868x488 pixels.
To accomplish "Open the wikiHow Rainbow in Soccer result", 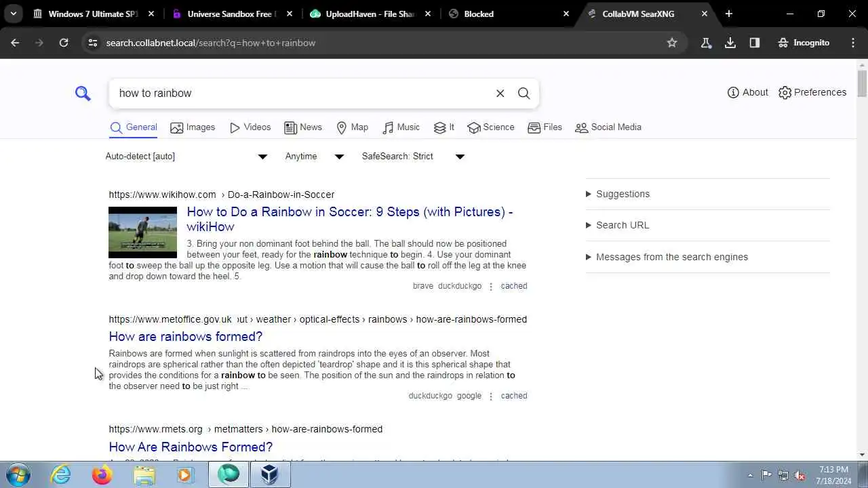I will [349, 219].
